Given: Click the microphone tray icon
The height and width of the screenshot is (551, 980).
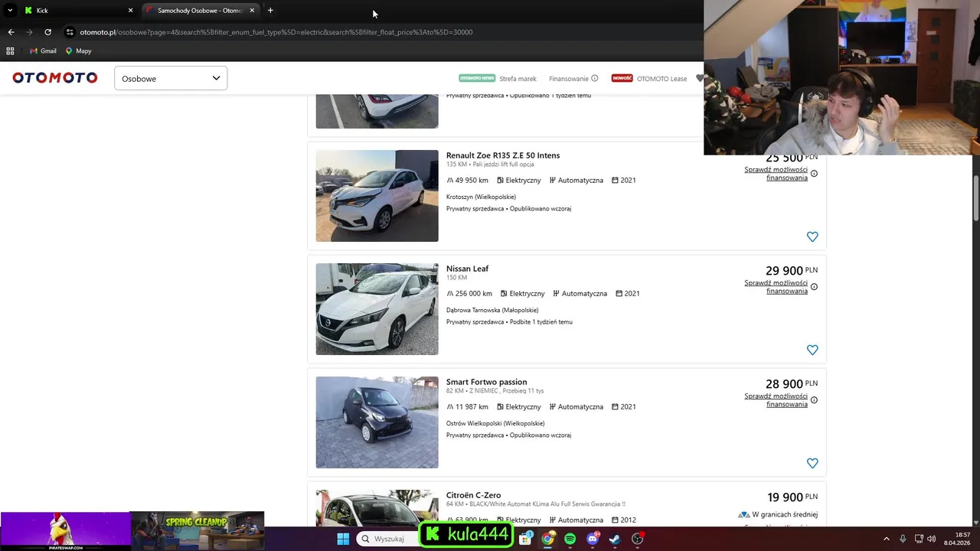Looking at the screenshot, I should pos(903,539).
